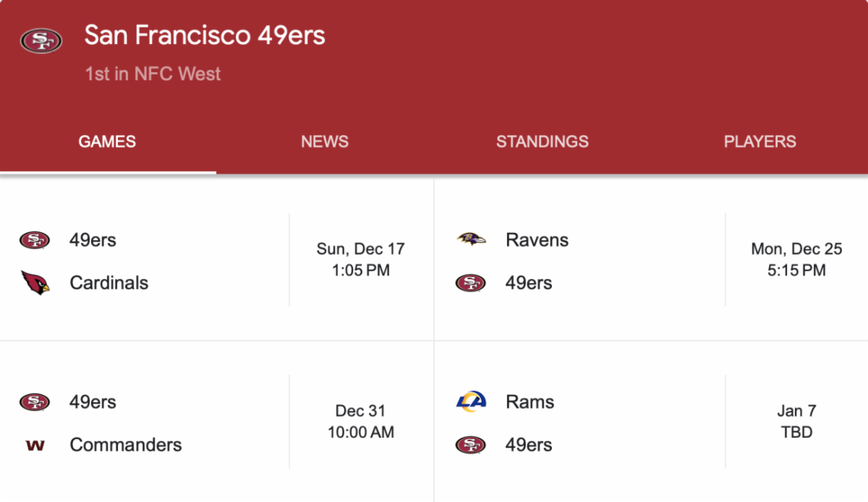
Task: Click the Cardinals team name
Action: 109,283
